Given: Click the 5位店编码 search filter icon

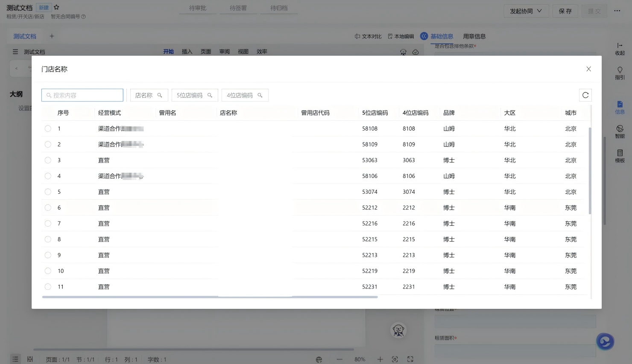Looking at the screenshot, I should coord(210,95).
